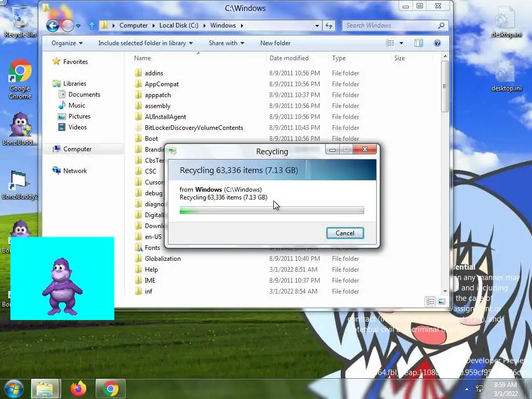532x399 pixels.
Task: Cancel the Recycling operation
Action: [x=345, y=233]
